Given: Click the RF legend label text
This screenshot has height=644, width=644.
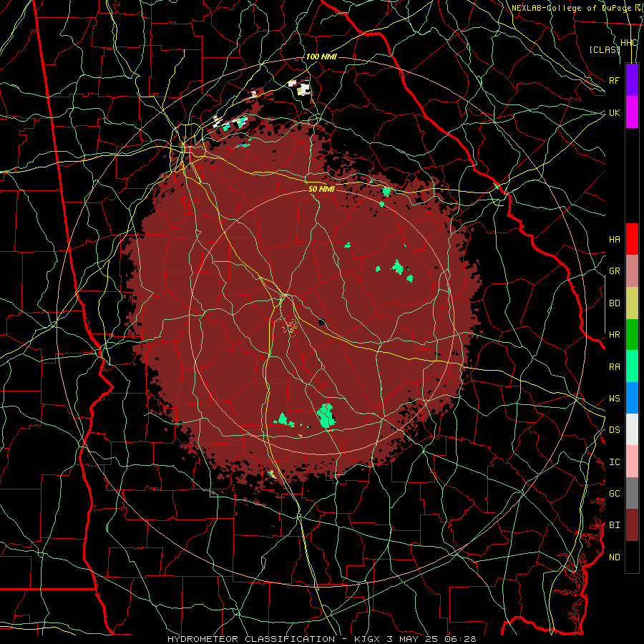Looking at the screenshot, I should (614, 80).
